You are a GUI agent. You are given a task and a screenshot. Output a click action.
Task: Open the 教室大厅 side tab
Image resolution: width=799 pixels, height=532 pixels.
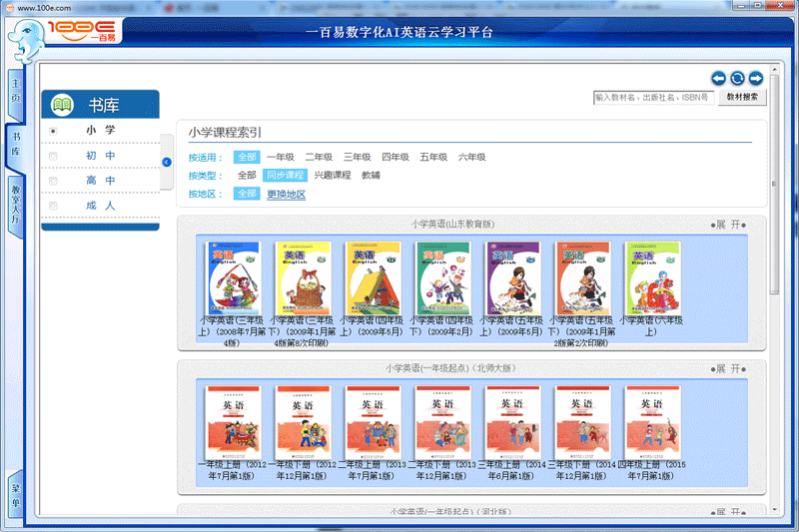[x=16, y=205]
